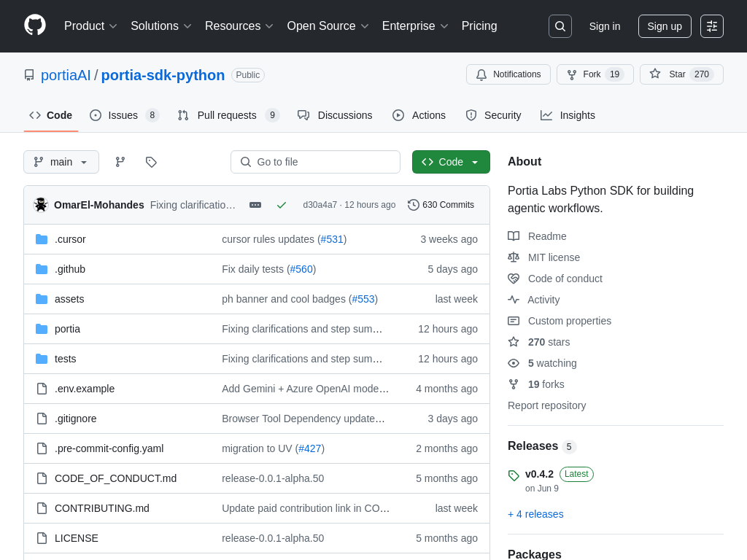
Task: Click the GitHub logo icon
Action: [x=35, y=26]
